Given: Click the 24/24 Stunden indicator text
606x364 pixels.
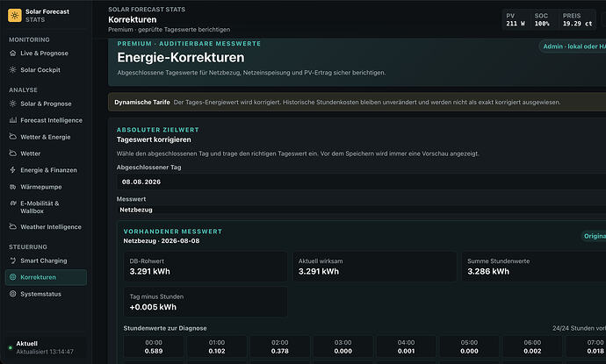Looking at the screenshot, I should point(579,329).
